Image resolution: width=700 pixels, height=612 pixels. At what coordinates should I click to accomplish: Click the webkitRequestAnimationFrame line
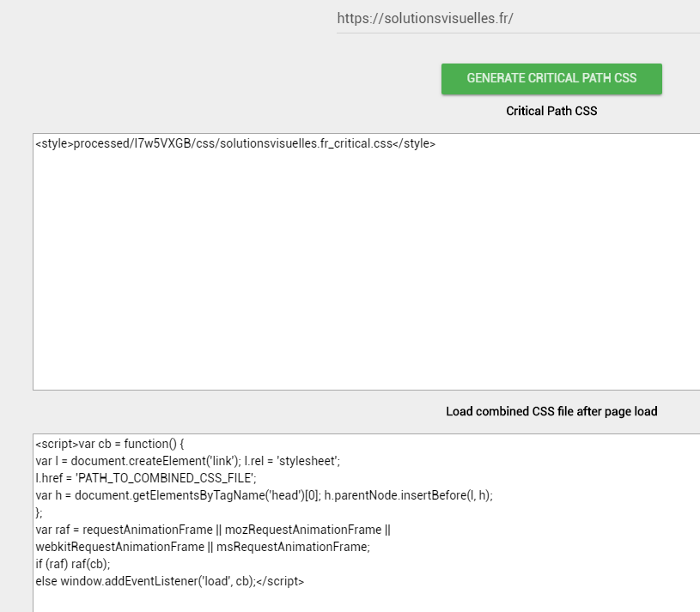[203, 547]
